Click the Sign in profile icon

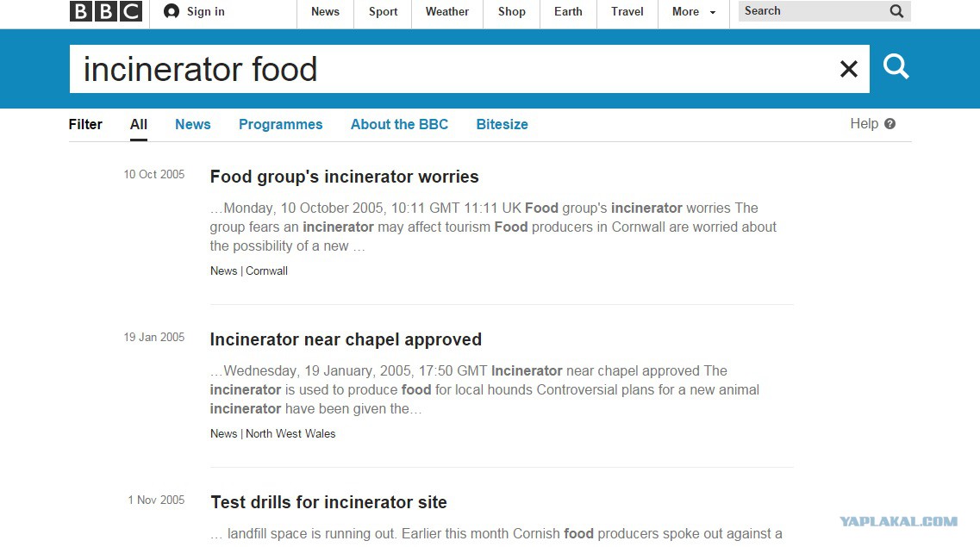(172, 11)
